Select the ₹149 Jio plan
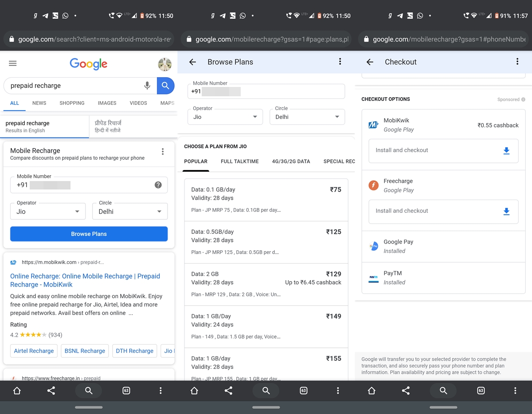Image resolution: width=532 pixels, height=414 pixels. tap(266, 327)
